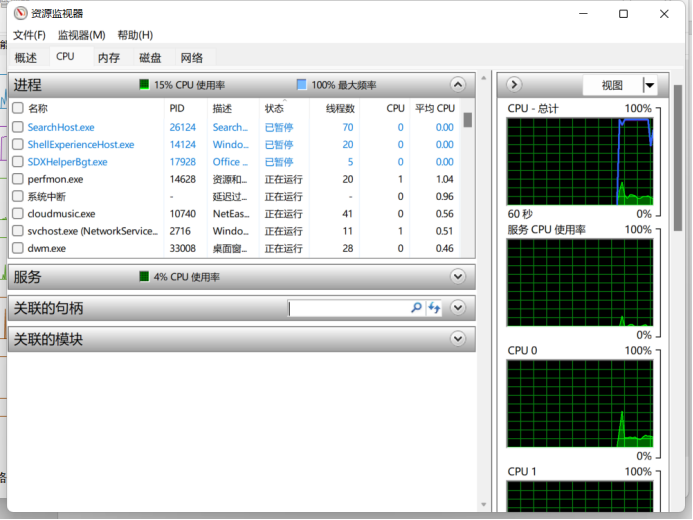Select the dwm.exe process name

click(46, 248)
